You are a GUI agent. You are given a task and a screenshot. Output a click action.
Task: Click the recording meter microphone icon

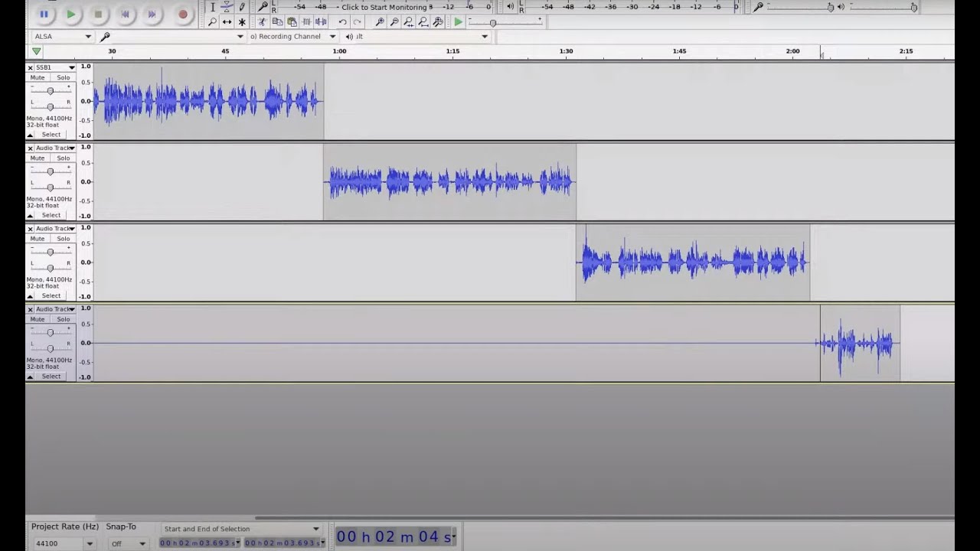coord(263,7)
